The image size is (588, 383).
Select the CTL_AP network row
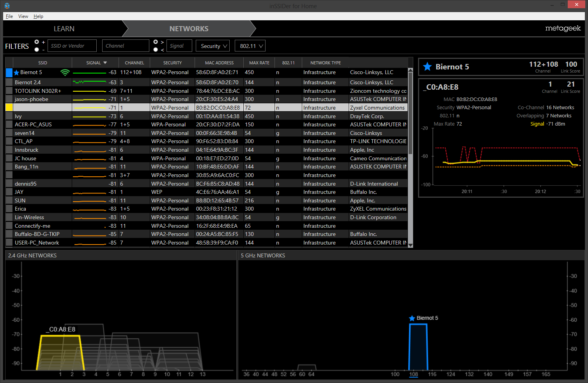[x=207, y=141]
